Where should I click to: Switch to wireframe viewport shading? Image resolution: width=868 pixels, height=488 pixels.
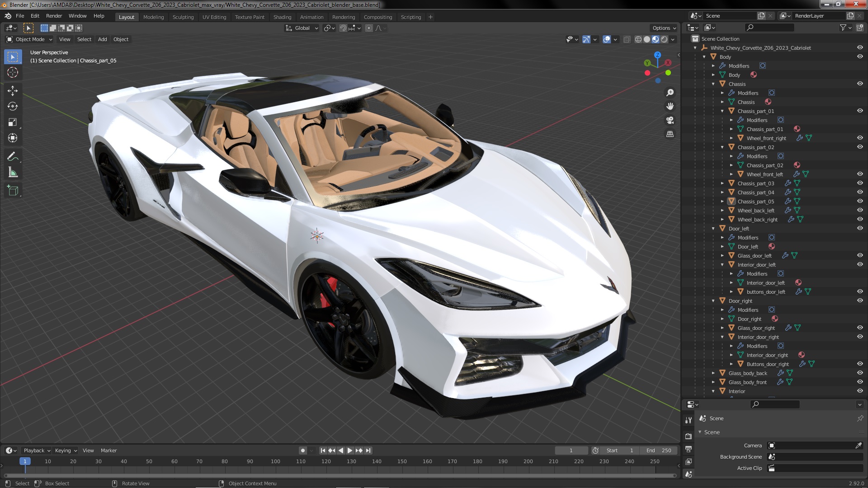[x=638, y=39]
